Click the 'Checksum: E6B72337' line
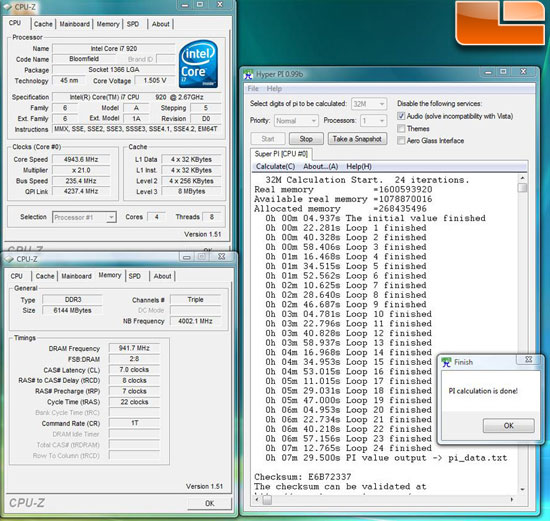550x521 pixels. tap(303, 477)
